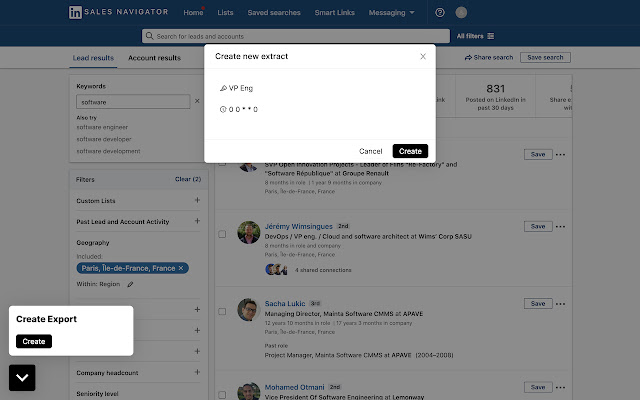Click suggested keyword software engineer

102,127
